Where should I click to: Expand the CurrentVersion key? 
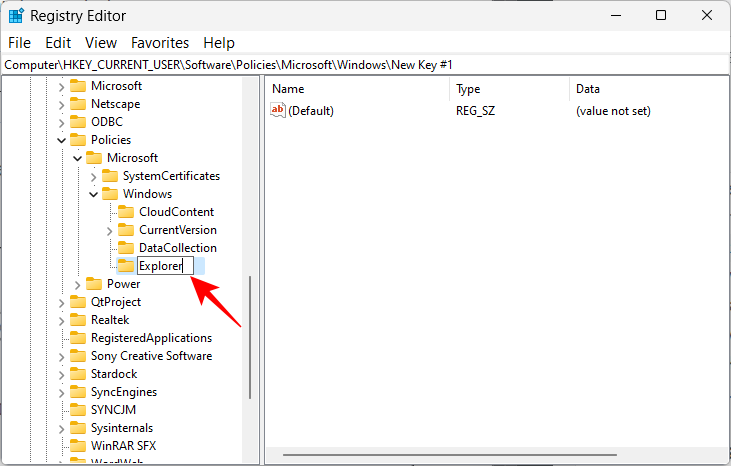click(x=109, y=230)
